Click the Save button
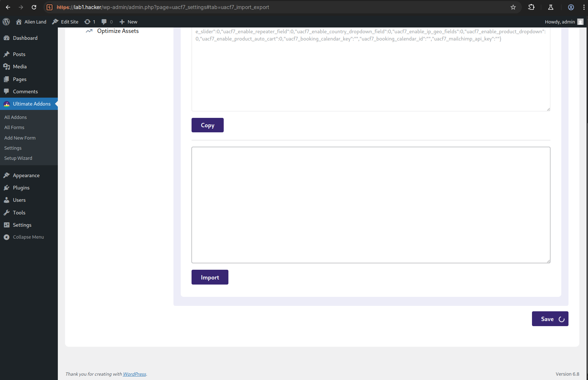The height and width of the screenshot is (380, 588). [x=550, y=319]
